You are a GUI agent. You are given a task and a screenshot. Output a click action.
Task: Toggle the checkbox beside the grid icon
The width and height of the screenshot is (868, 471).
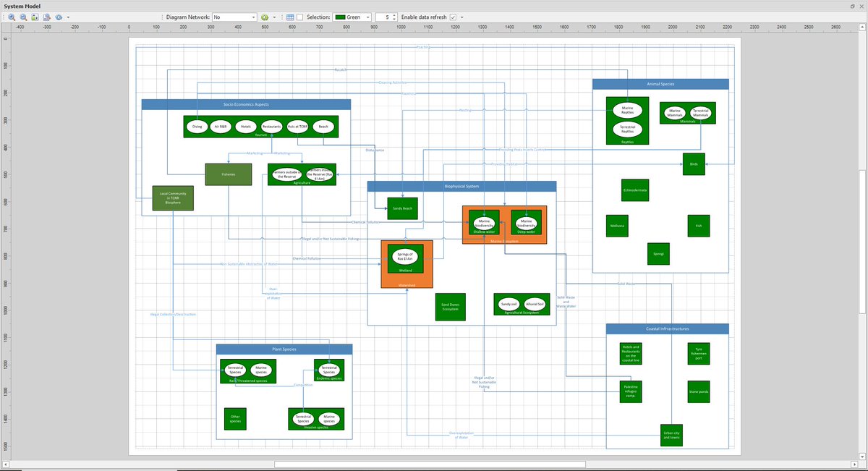coord(299,17)
